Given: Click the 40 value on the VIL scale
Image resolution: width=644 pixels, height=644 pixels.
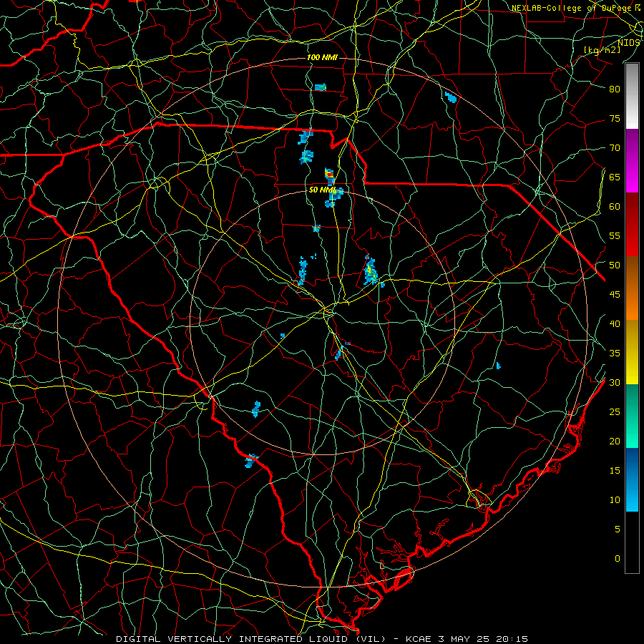Looking at the screenshot, I should point(615,324).
